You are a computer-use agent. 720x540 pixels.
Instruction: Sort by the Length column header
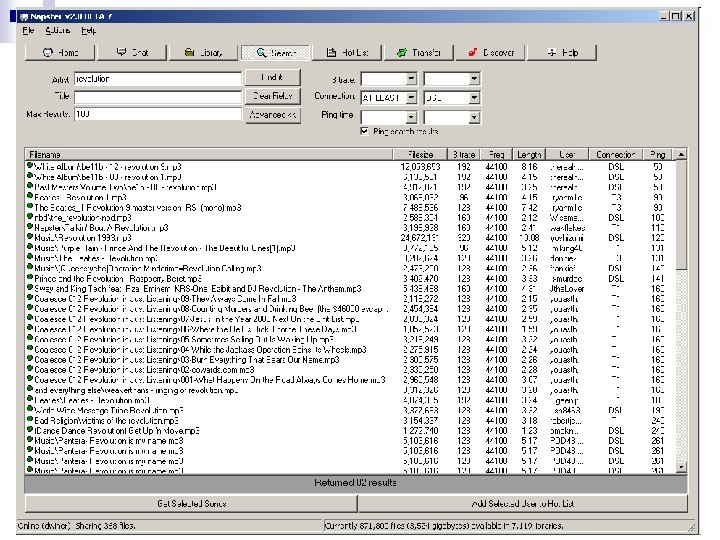click(x=529, y=155)
